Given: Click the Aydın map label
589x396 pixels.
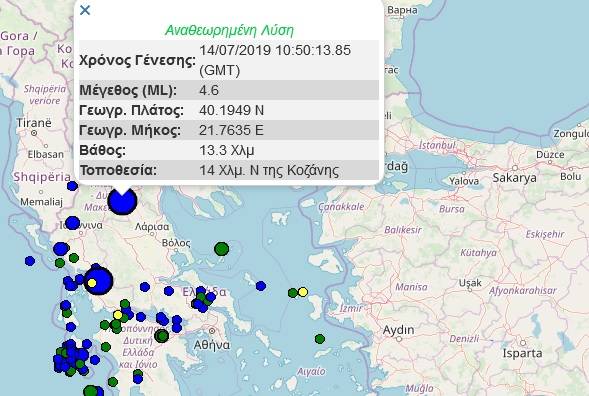Looking at the screenshot, I should tap(398, 330).
